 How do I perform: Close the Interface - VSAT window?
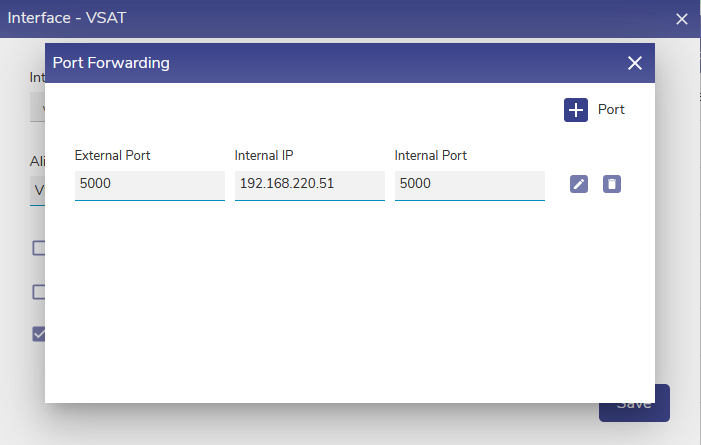pos(682,18)
